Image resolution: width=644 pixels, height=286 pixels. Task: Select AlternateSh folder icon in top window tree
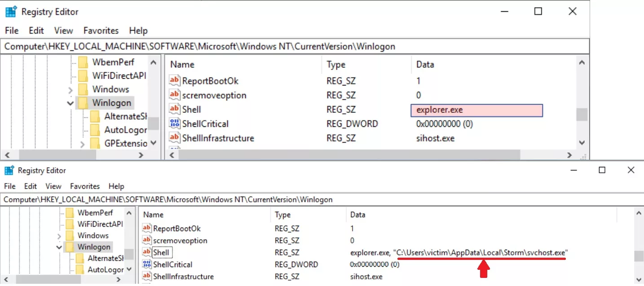(x=95, y=116)
